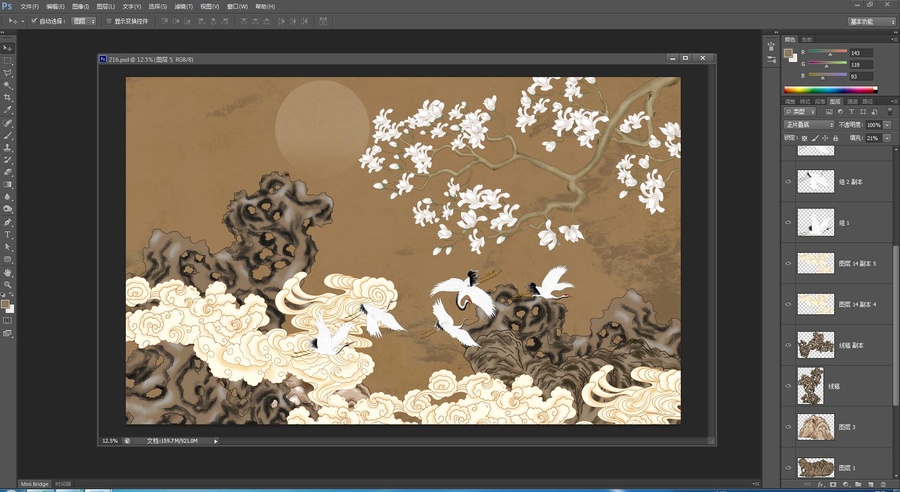
Task: Open the 填充 fill slider arrow
Action: click(x=887, y=138)
